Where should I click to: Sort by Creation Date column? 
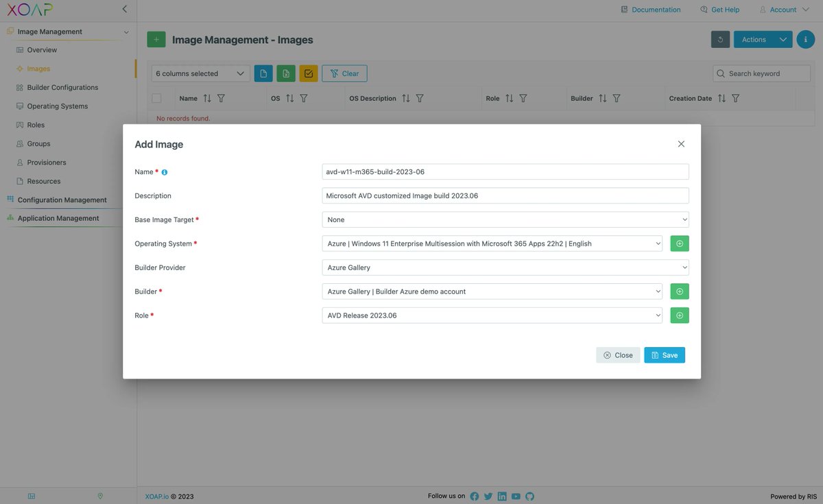[721, 99]
